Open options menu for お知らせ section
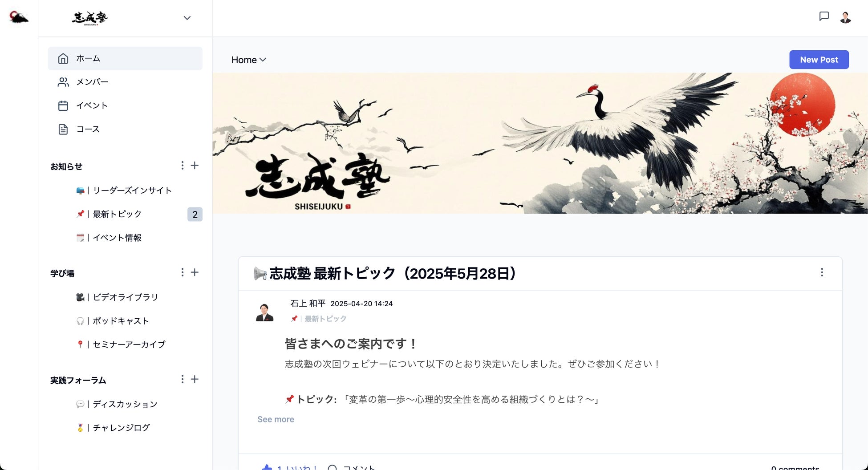The image size is (868, 470). coord(182,166)
